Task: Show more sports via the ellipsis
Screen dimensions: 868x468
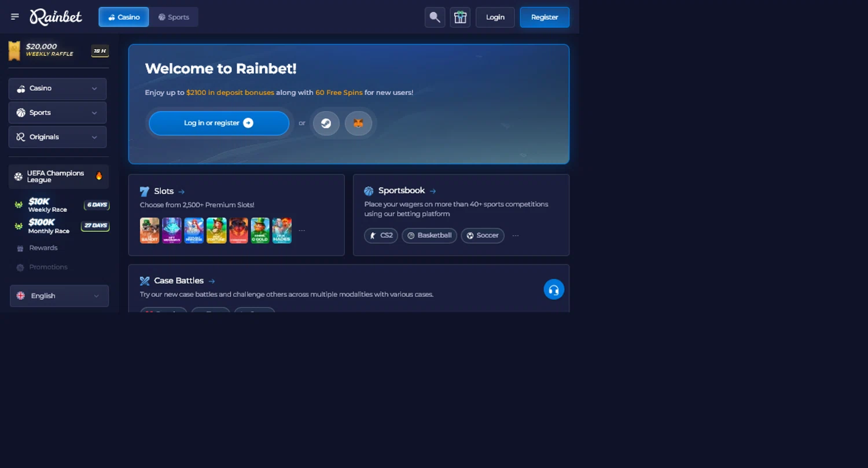Action: click(516, 235)
